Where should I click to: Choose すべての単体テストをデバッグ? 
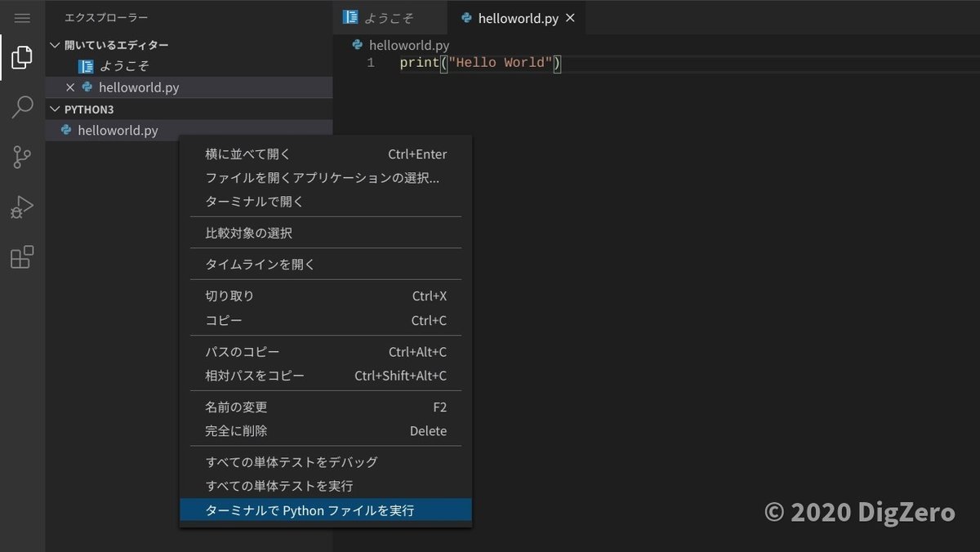[326, 462]
